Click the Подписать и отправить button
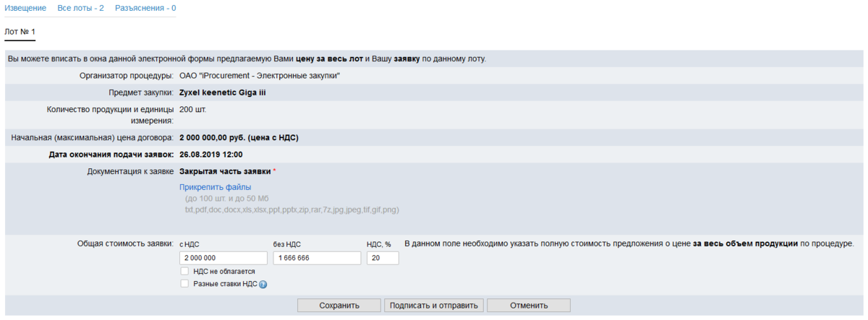The width and height of the screenshot is (868, 320). click(x=434, y=306)
